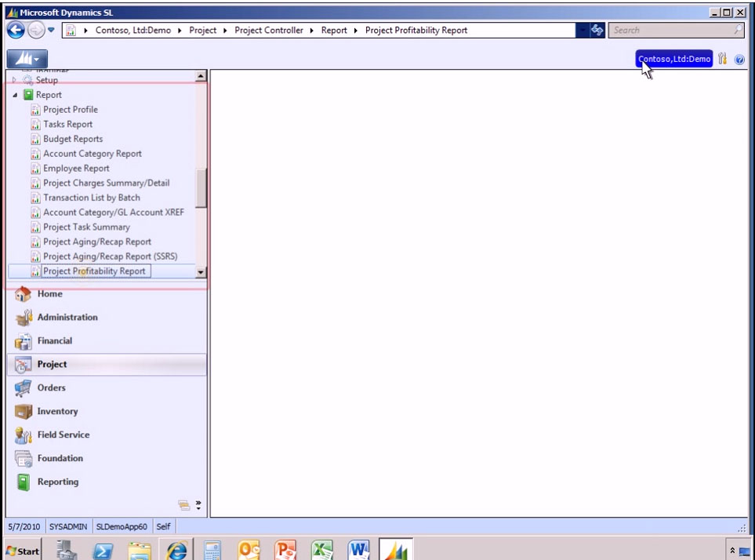
Task: Click the Foundation module icon
Action: (x=23, y=458)
